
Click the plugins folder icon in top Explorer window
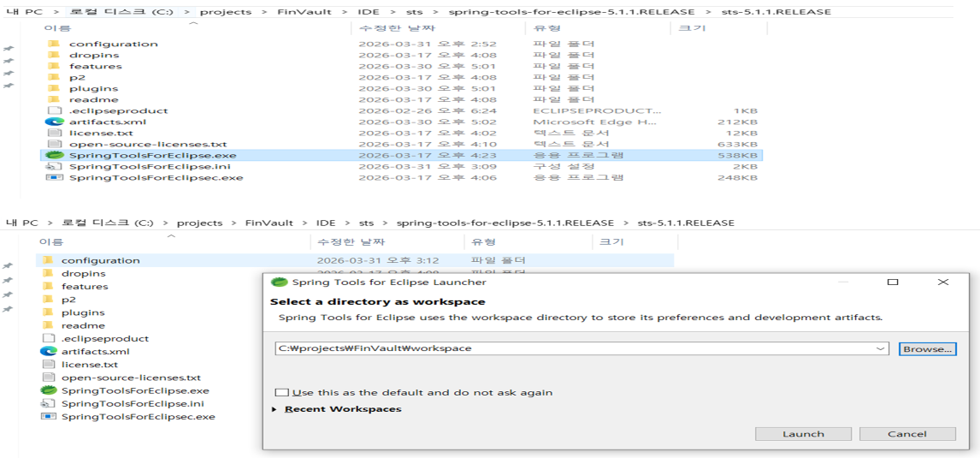[x=54, y=88]
